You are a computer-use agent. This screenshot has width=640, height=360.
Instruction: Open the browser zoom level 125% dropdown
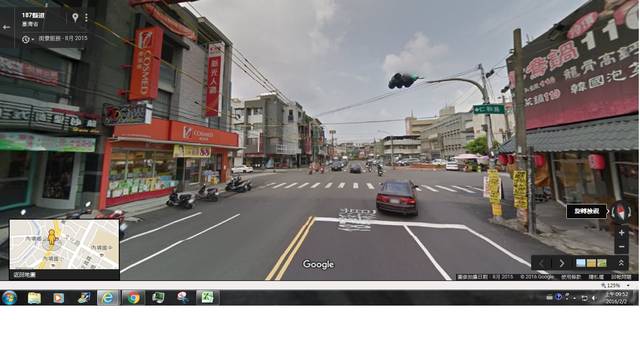616,286
